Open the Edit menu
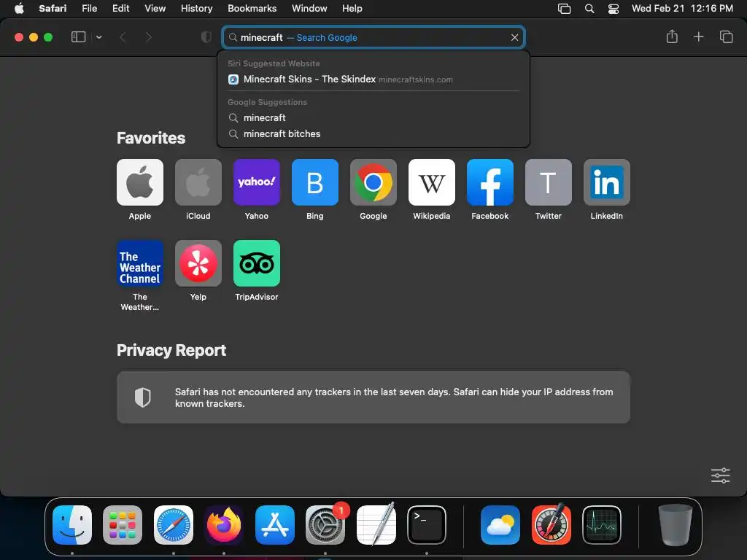The width and height of the screenshot is (747, 560). (x=120, y=9)
